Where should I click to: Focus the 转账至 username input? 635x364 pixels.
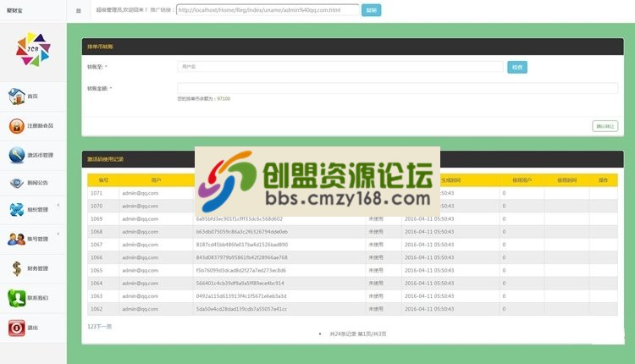tap(340, 67)
